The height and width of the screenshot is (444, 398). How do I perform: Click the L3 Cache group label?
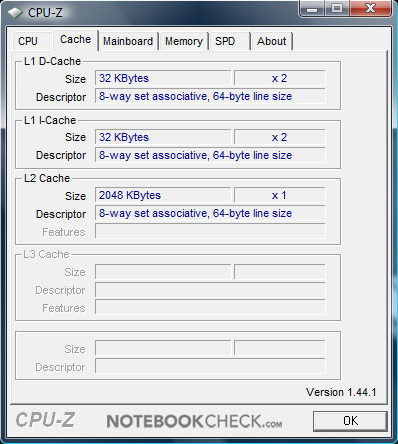(x=46, y=254)
